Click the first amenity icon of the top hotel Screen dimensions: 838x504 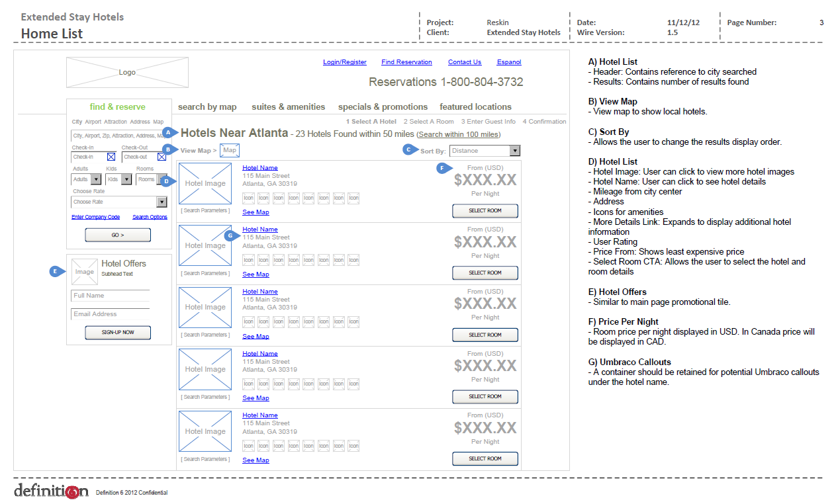[x=248, y=198]
